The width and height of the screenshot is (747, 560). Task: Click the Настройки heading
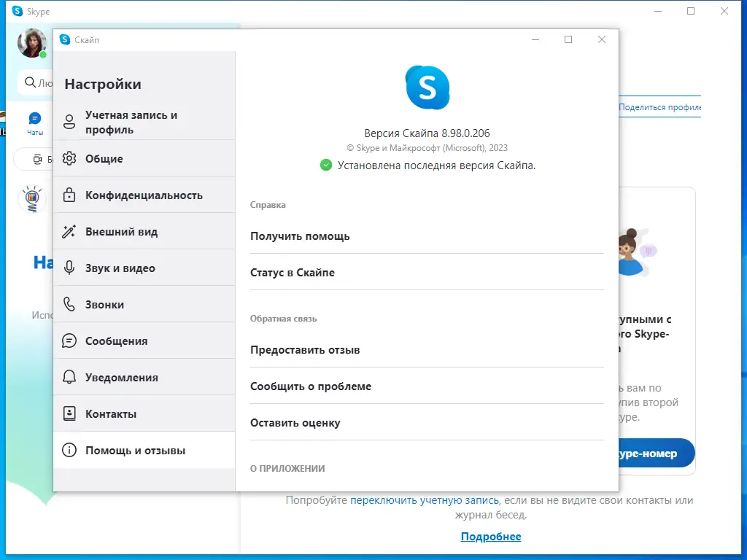(103, 85)
